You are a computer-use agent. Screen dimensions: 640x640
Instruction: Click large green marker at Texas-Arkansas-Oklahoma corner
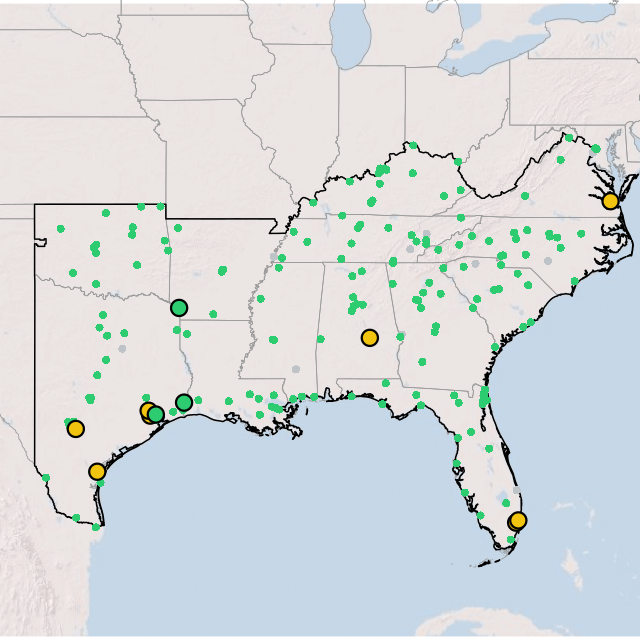[x=179, y=308]
